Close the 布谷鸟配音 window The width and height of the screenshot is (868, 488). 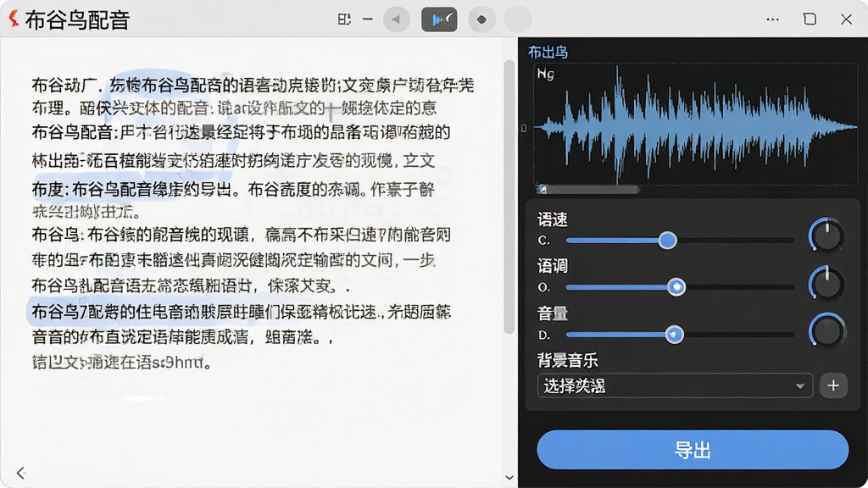click(847, 19)
